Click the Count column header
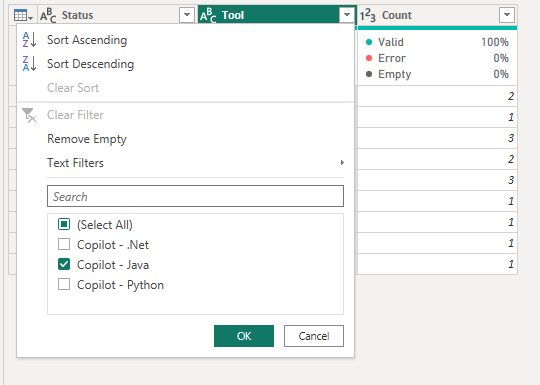This screenshot has height=385, width=540. [x=437, y=15]
